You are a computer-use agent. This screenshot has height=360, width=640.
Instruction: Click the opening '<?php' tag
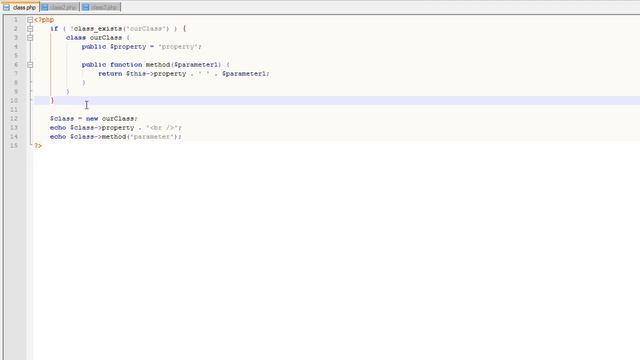(44, 20)
